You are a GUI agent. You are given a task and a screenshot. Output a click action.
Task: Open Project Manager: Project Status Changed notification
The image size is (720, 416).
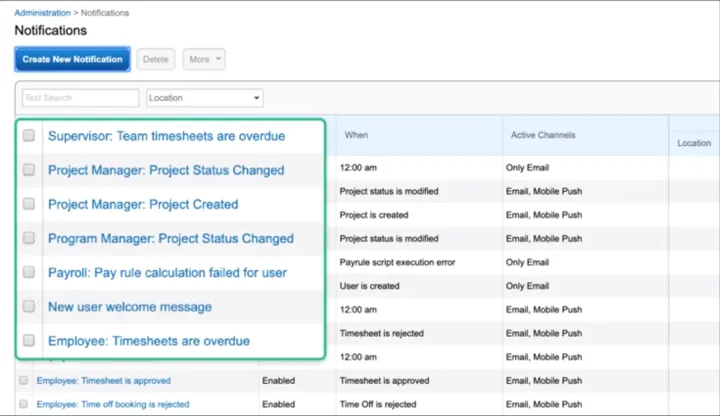point(166,170)
